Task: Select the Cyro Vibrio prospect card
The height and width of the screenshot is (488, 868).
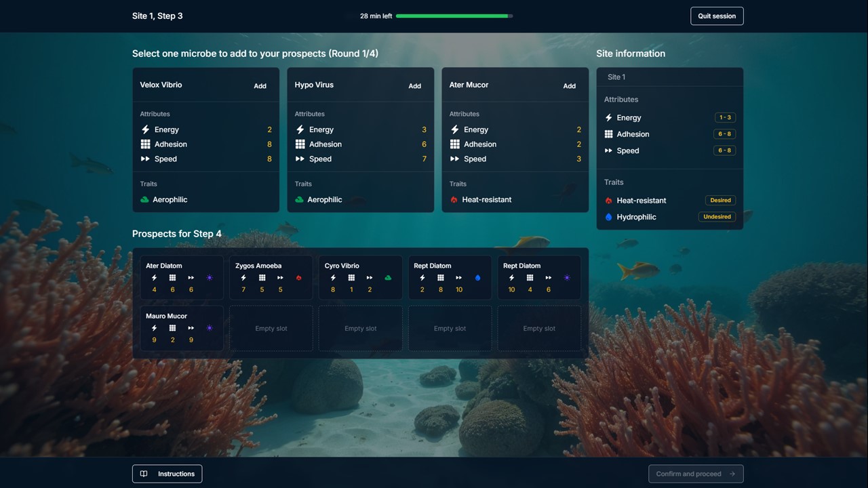Action: tap(361, 278)
